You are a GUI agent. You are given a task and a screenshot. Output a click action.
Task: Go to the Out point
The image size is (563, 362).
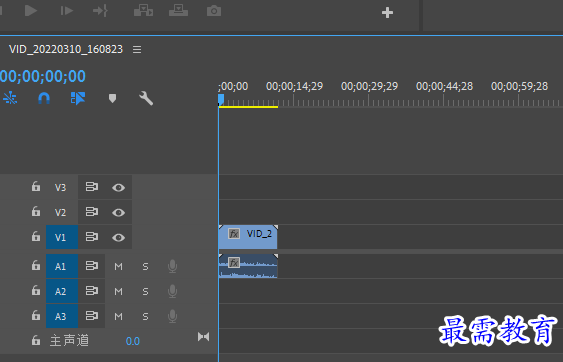point(100,11)
